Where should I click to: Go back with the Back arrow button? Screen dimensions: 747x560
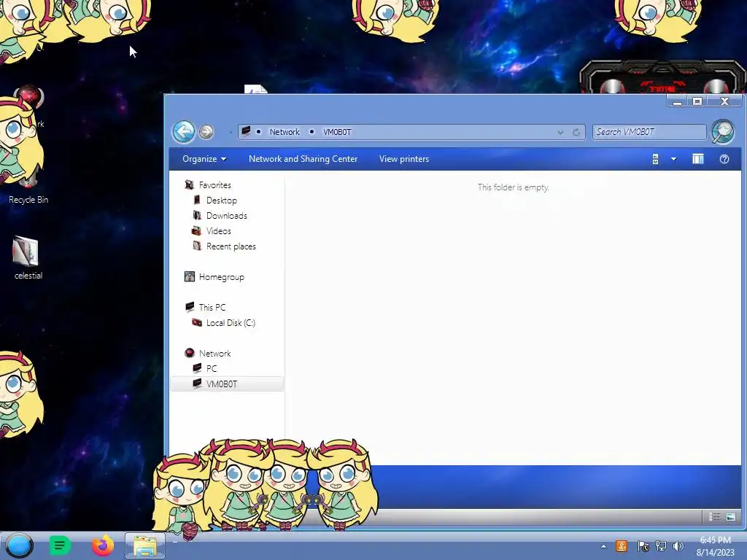(x=183, y=131)
